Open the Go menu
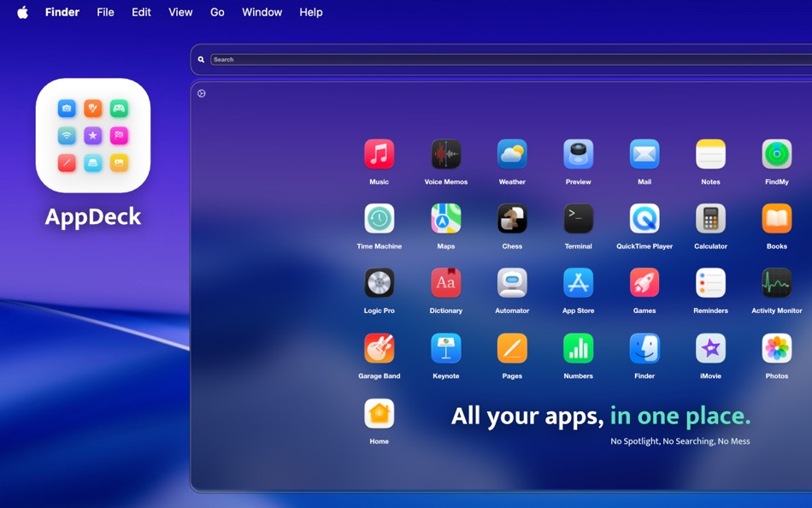 coord(217,12)
